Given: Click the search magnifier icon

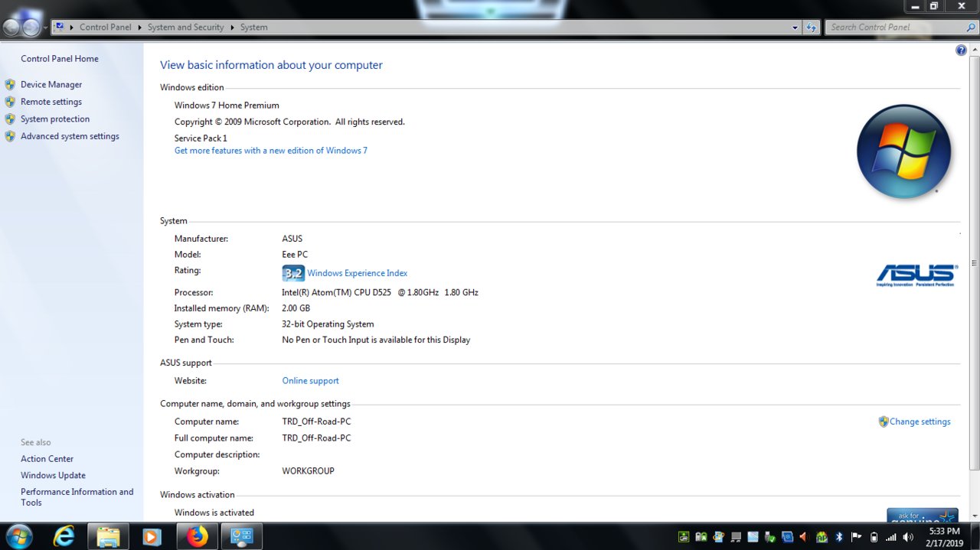Looking at the screenshot, I should (x=971, y=28).
